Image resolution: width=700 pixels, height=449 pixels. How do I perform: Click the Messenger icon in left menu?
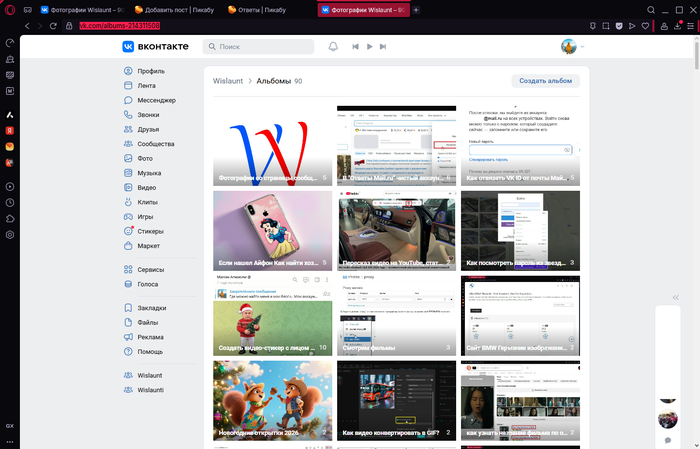click(x=128, y=100)
